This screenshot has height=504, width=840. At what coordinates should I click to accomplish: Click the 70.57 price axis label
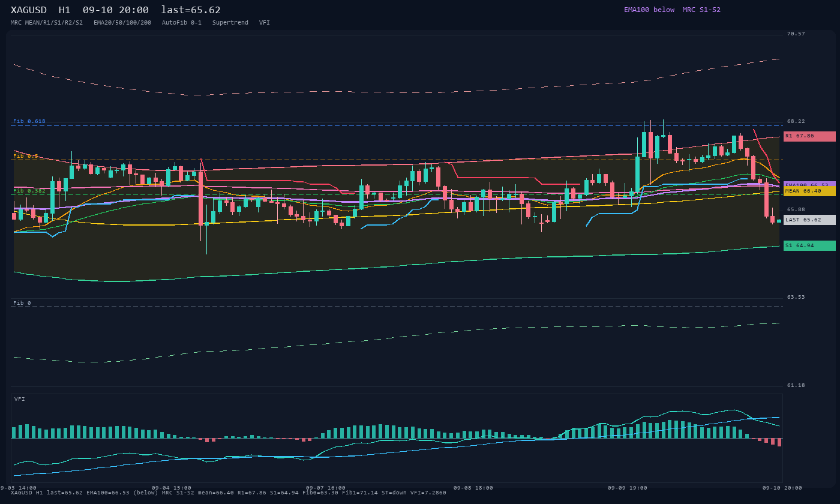pos(796,34)
